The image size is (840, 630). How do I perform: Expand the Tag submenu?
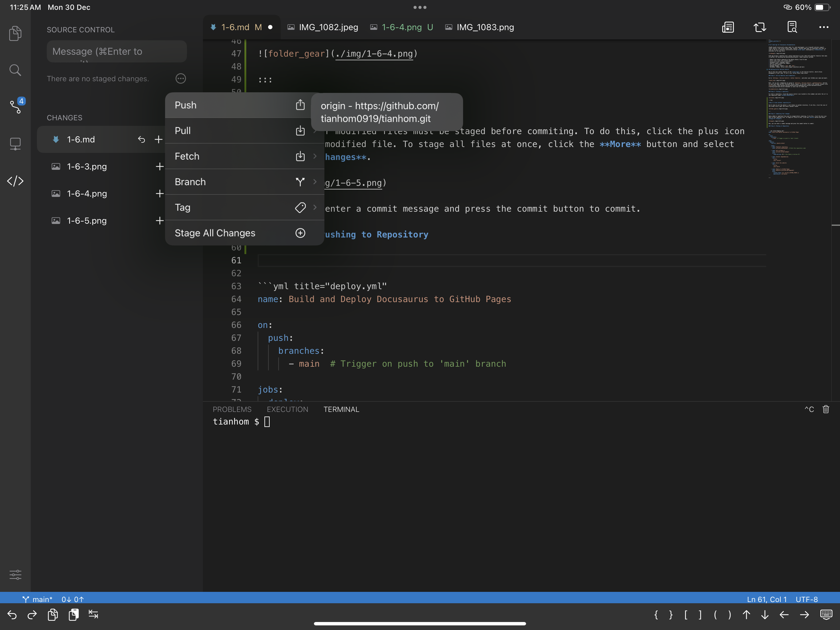click(244, 207)
